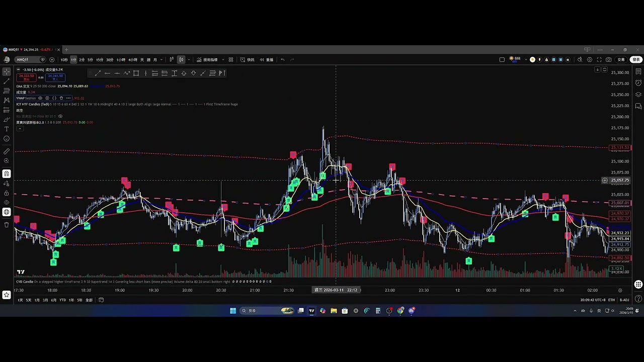Take a chart snapshot with camera
Viewport: 644px width, 362px height.
[x=609, y=60]
